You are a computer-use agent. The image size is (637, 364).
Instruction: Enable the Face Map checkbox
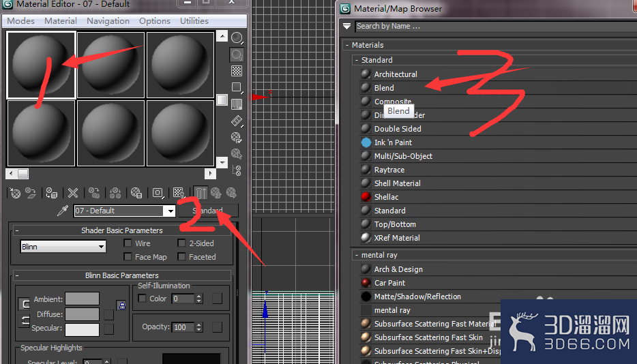[x=128, y=257]
